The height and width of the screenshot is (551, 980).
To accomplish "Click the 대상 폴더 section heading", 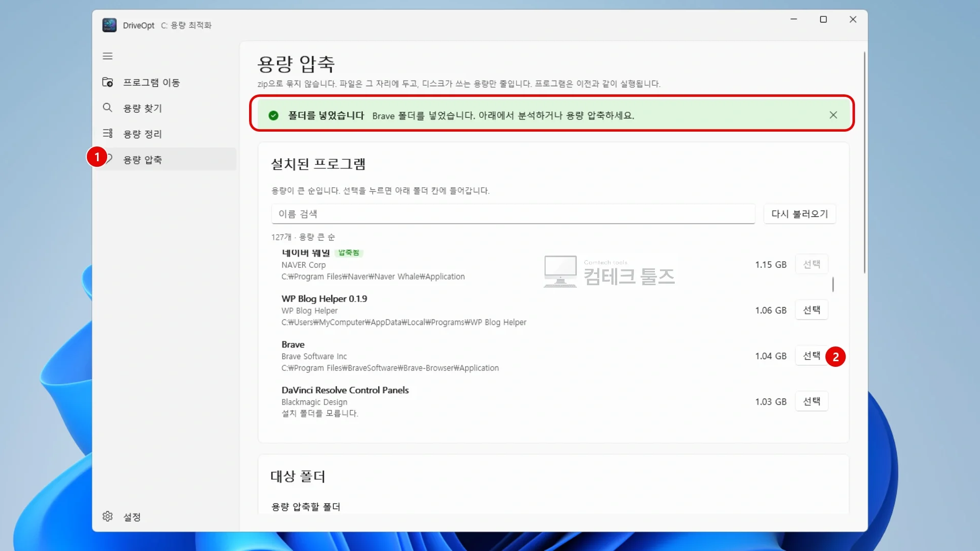I will (298, 476).
